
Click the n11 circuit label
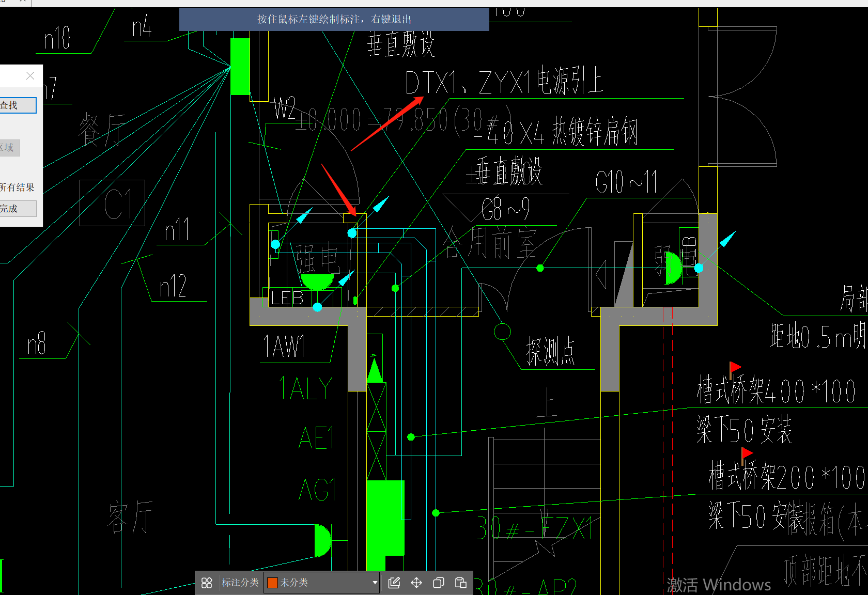point(177,230)
